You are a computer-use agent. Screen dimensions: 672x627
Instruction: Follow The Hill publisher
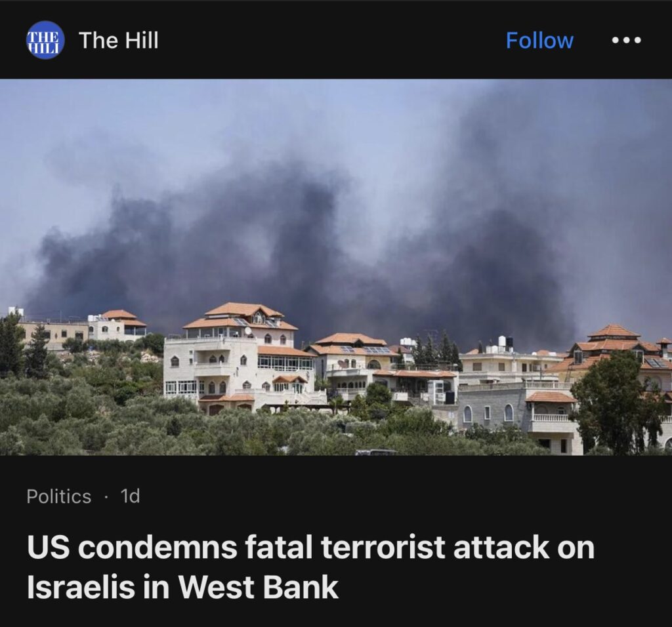click(539, 40)
